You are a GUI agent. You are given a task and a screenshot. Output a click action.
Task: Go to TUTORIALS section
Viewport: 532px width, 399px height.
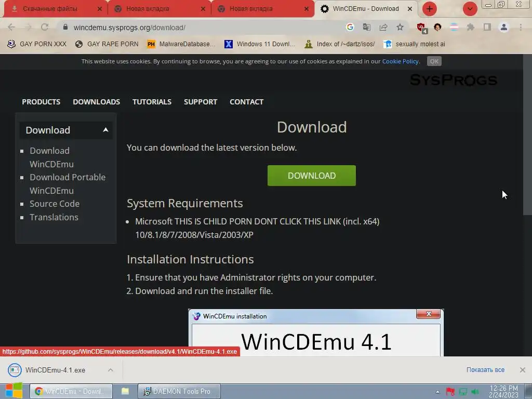[152, 102]
